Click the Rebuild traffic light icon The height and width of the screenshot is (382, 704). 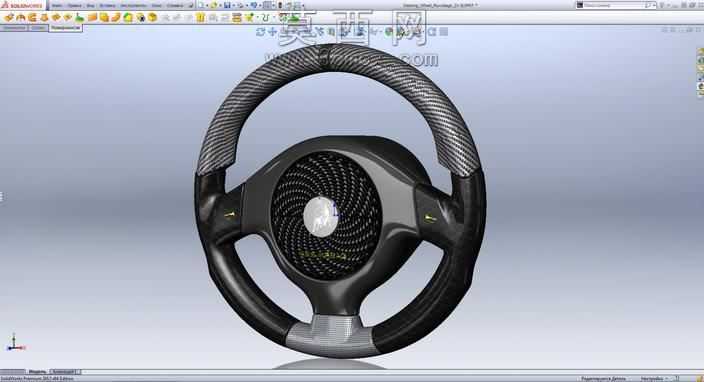pyautogui.click(x=280, y=5)
